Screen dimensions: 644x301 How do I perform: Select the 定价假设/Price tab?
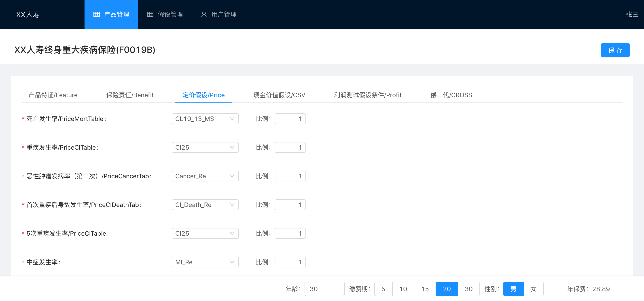click(x=203, y=95)
